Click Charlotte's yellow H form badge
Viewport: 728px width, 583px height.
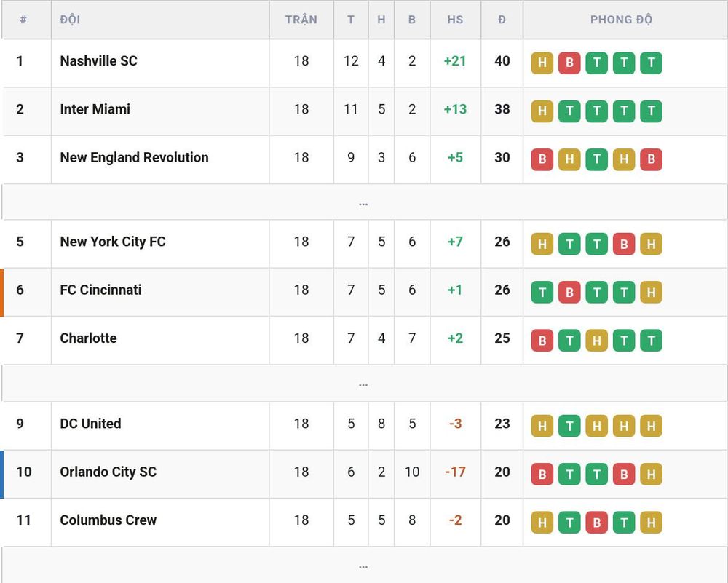coord(597,341)
